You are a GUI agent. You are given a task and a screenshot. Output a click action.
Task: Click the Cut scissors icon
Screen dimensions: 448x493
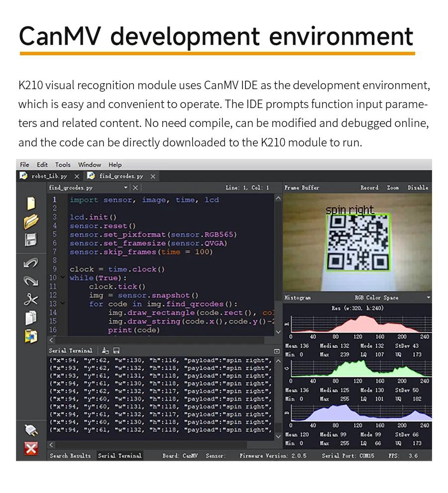tap(31, 299)
